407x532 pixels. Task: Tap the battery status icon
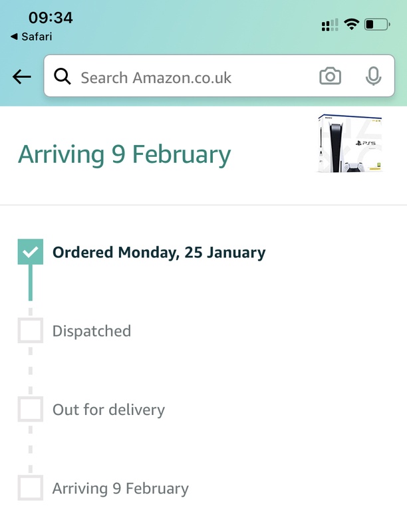click(x=377, y=25)
